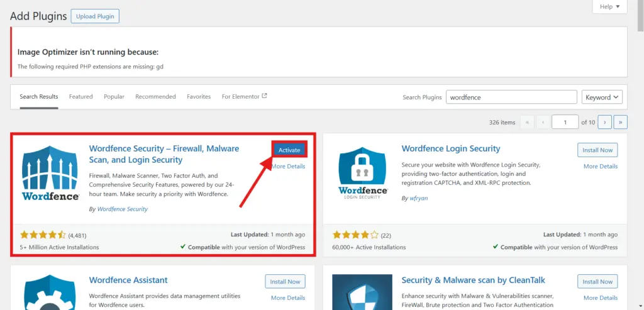Install the Wordfence Assistant plugin

coord(285,282)
